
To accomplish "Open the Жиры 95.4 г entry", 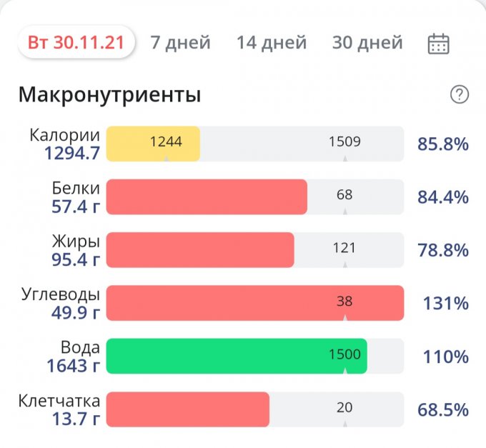I will click(x=75, y=250).
